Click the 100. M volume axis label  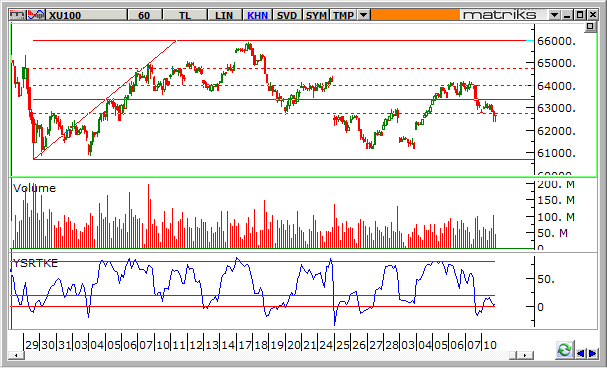pos(556,217)
